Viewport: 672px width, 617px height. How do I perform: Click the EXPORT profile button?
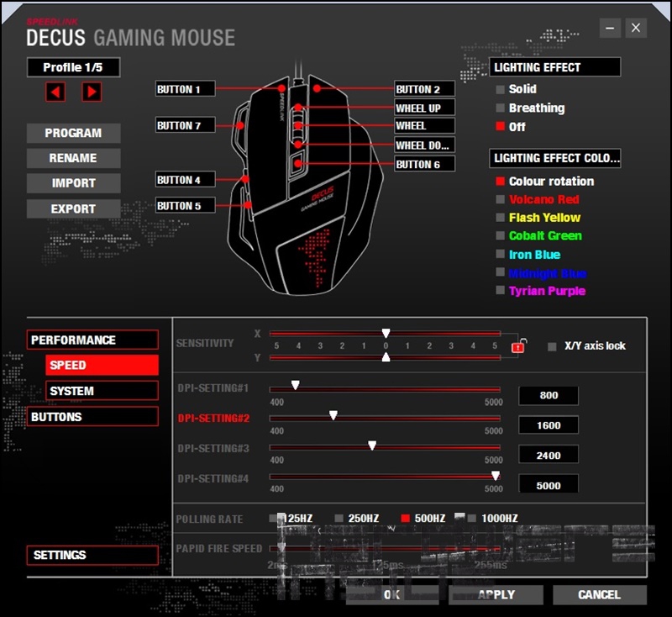click(73, 208)
